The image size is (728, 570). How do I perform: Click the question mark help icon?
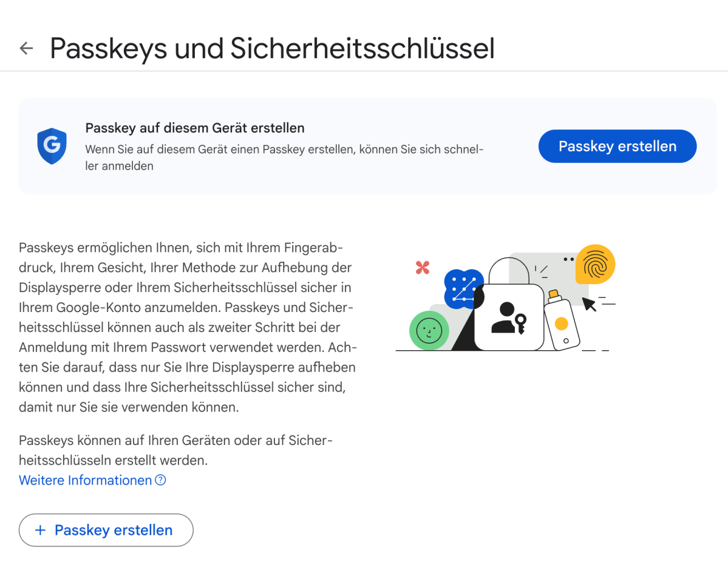[x=159, y=480]
